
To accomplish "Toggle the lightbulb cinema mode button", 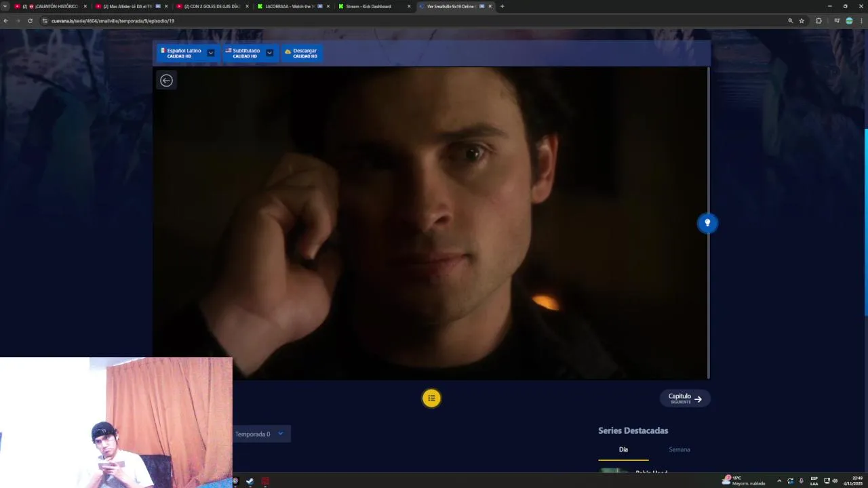I will pos(707,223).
